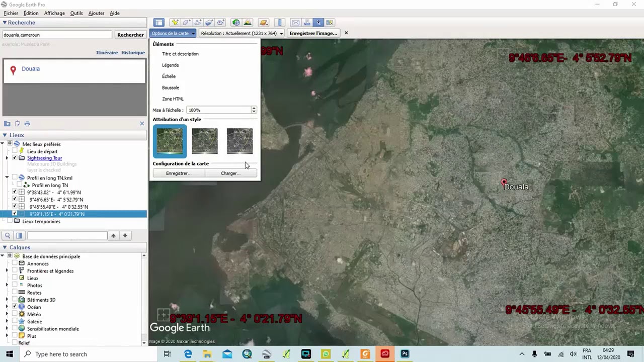Enable the Frontières et légendes checkbox
644x362 pixels.
pos(15,270)
